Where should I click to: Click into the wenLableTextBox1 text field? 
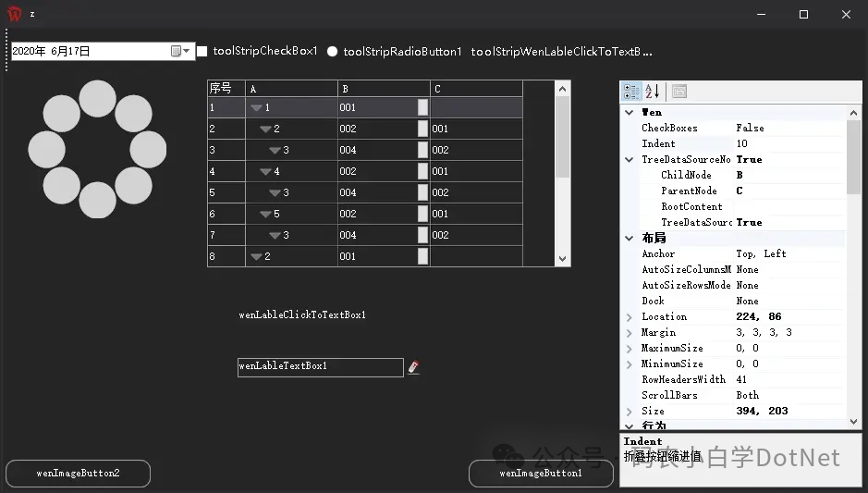click(x=320, y=367)
